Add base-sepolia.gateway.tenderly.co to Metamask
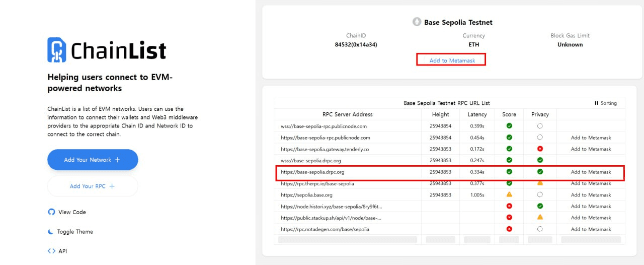Viewport: 644px width, 265px height. [591, 149]
